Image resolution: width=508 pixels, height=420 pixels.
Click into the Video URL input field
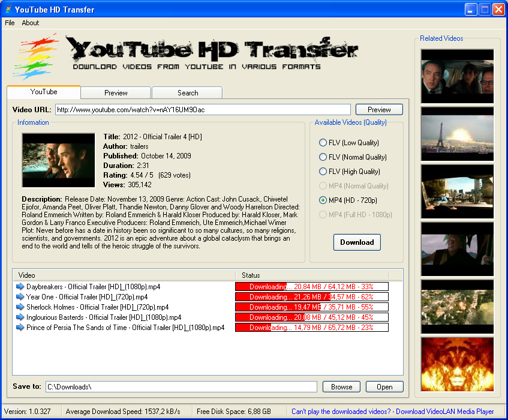pyautogui.click(x=203, y=110)
